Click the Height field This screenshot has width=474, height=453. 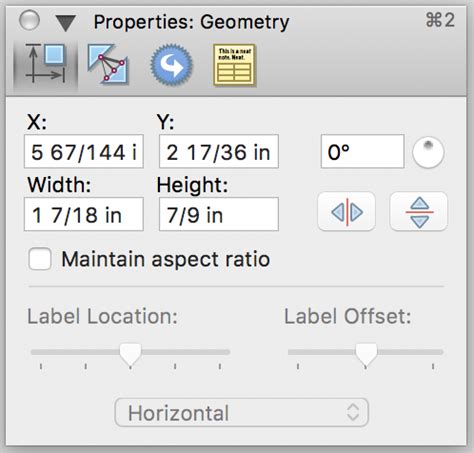coord(219,214)
